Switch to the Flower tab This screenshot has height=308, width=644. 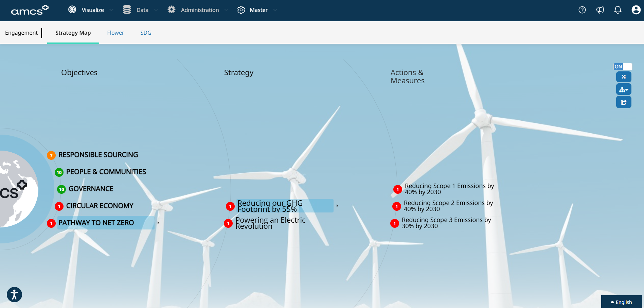(x=115, y=33)
